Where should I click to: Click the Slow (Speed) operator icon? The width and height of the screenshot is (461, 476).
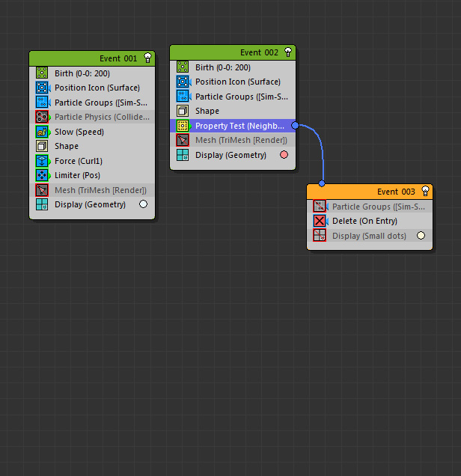(x=42, y=132)
